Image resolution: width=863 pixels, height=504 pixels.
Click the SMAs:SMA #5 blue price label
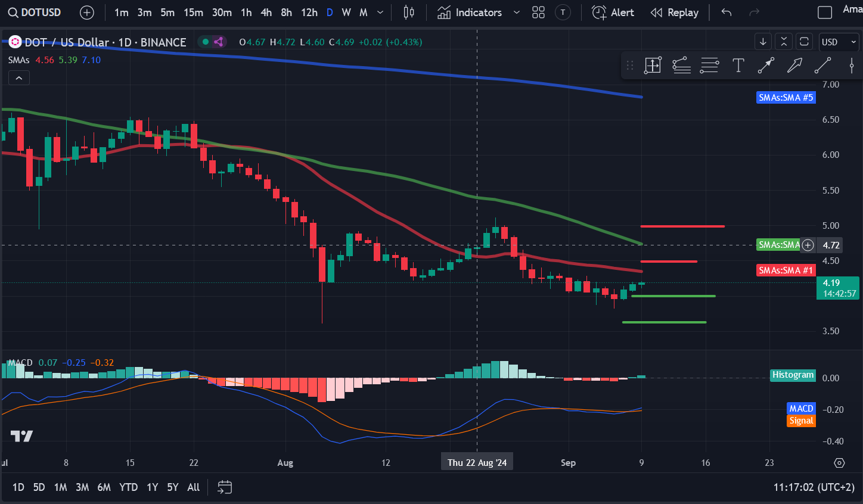point(786,98)
